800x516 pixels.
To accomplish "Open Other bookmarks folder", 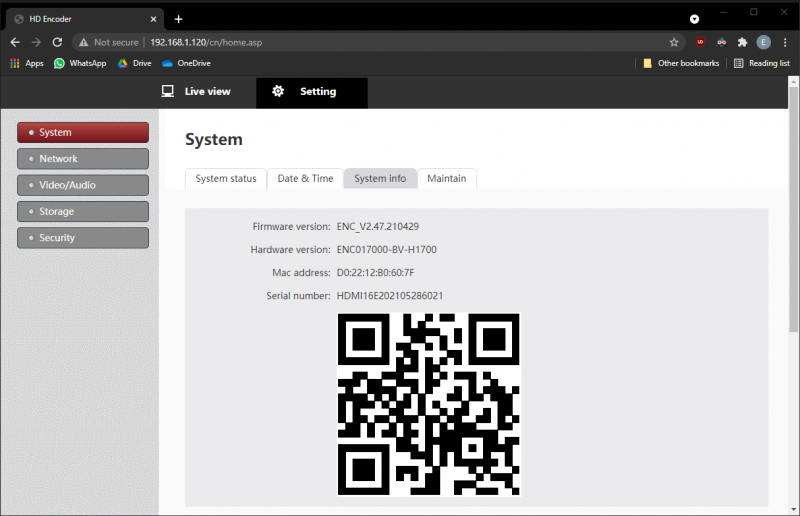I will click(681, 63).
